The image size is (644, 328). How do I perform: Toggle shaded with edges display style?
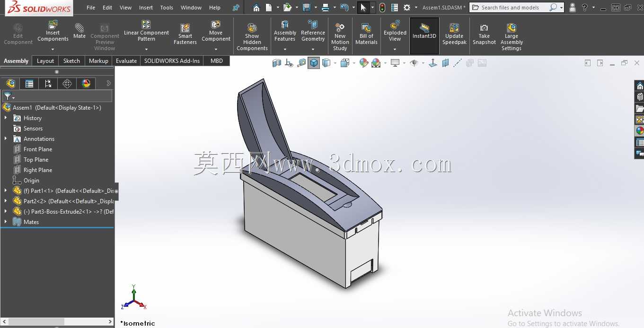tap(314, 63)
